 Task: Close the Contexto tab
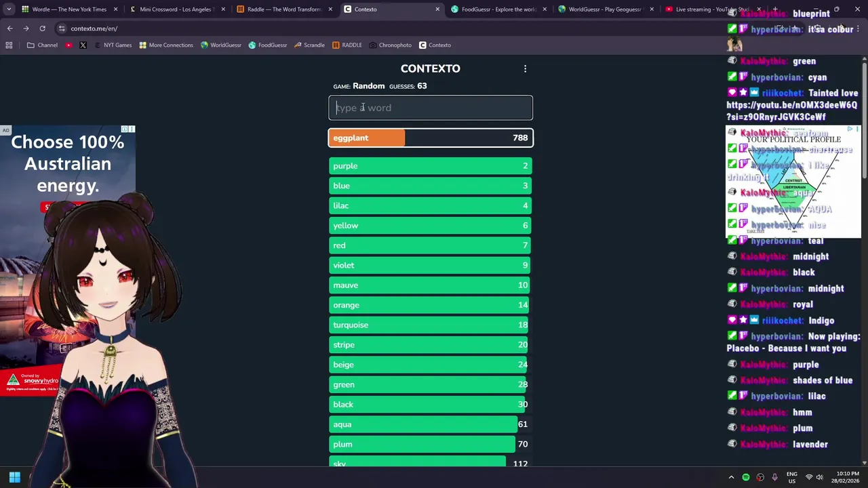click(x=437, y=9)
